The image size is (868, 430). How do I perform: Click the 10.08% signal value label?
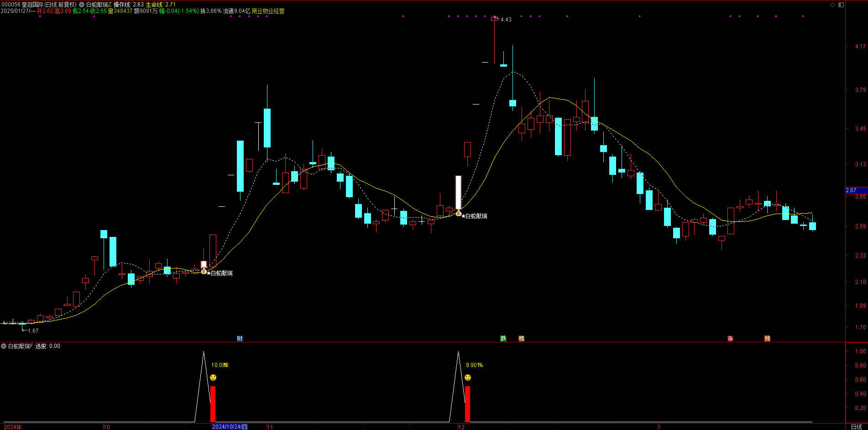220,365
